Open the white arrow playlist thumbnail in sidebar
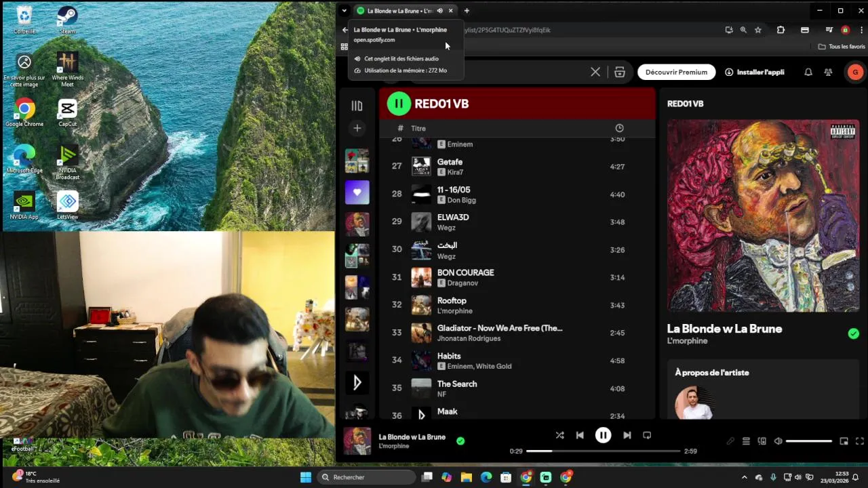This screenshot has height=488, width=868. tap(357, 383)
